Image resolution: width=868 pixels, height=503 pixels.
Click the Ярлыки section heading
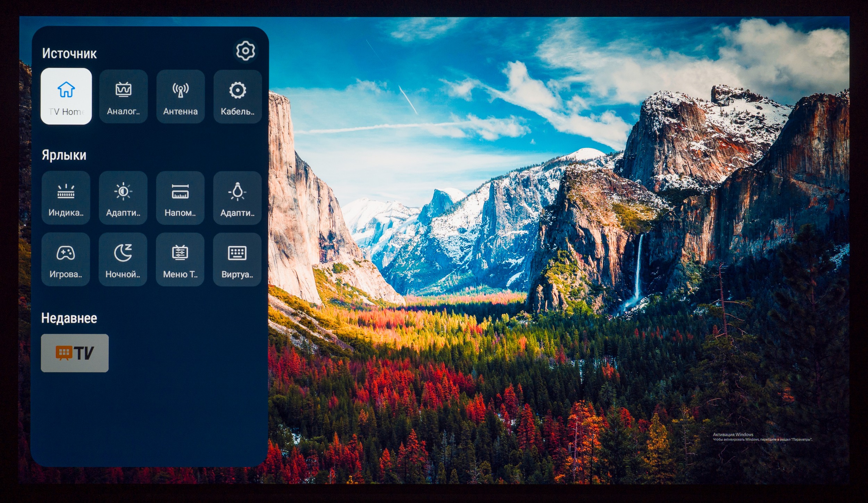[64, 156]
